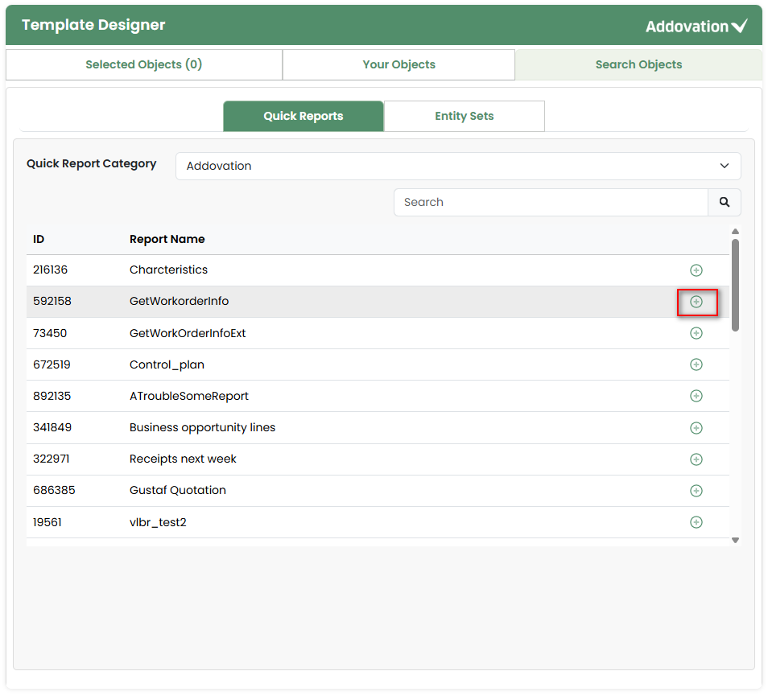Click plus icon for Business opportunity lines
The width and height of the screenshot is (768, 700).
(696, 428)
